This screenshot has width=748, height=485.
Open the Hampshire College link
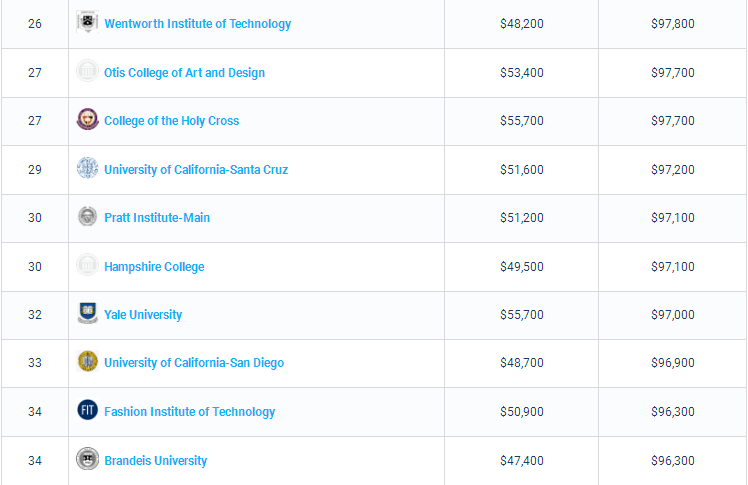pos(154,267)
